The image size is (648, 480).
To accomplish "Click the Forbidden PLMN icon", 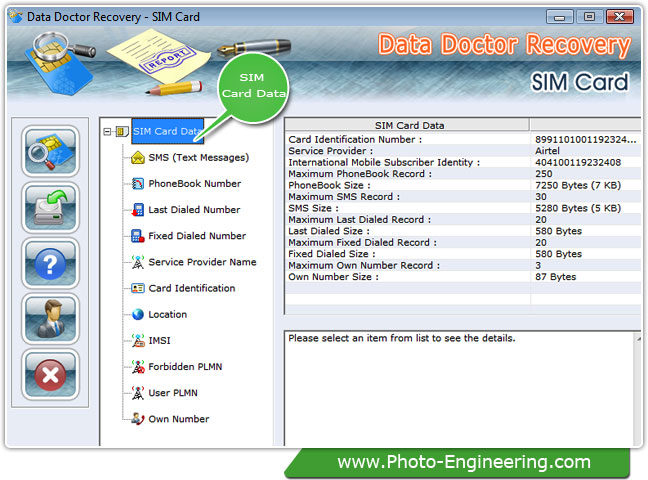I will point(138,367).
